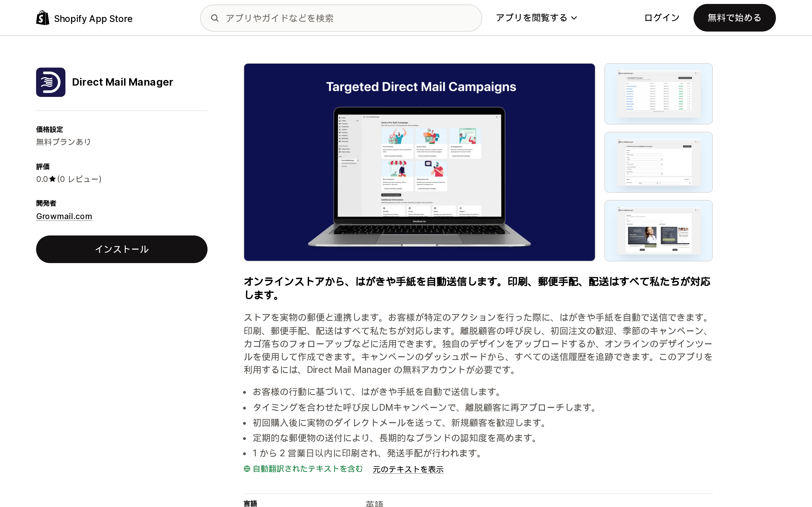The width and height of the screenshot is (812, 507).
Task: Open the First Purchase campaign form thumbnail
Action: pos(658,162)
